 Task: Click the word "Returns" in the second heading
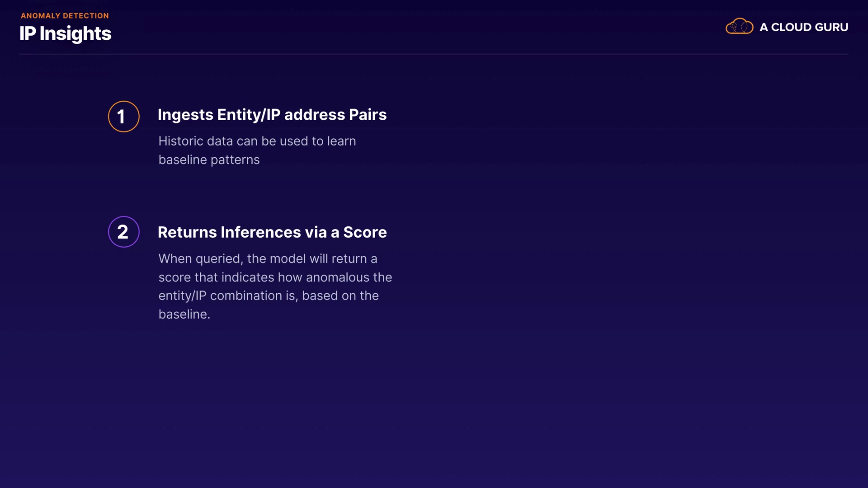[187, 232]
